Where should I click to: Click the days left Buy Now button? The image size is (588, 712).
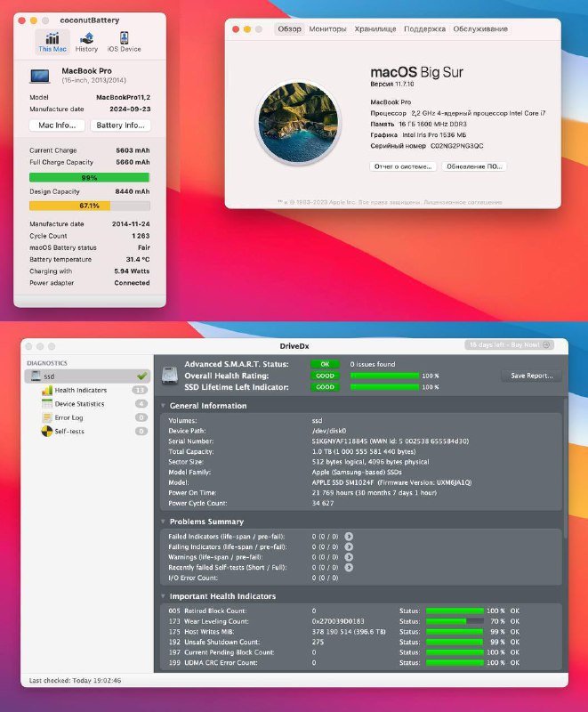tap(509, 345)
